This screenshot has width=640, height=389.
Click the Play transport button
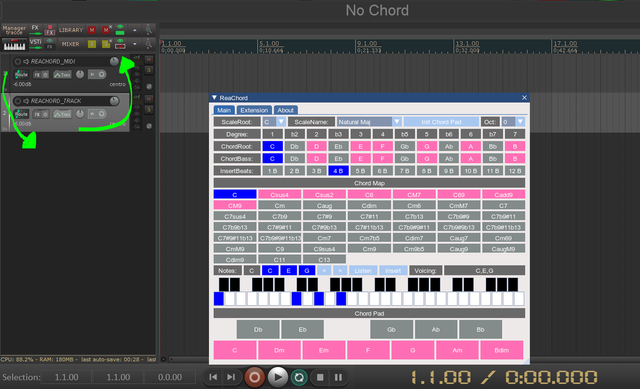pos(278,377)
